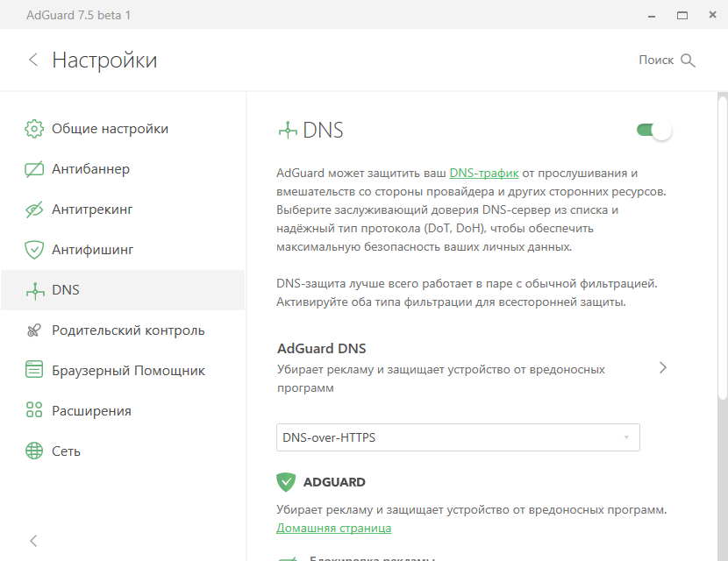
Task: Click the Антифишинг shield icon
Action: (34, 250)
